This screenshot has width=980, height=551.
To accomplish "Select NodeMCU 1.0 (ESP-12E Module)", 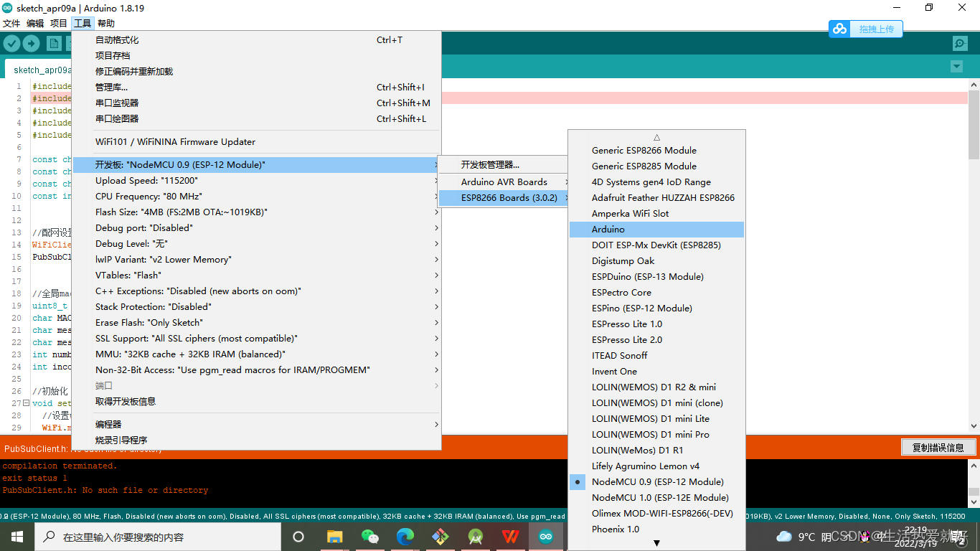I will [657, 497].
